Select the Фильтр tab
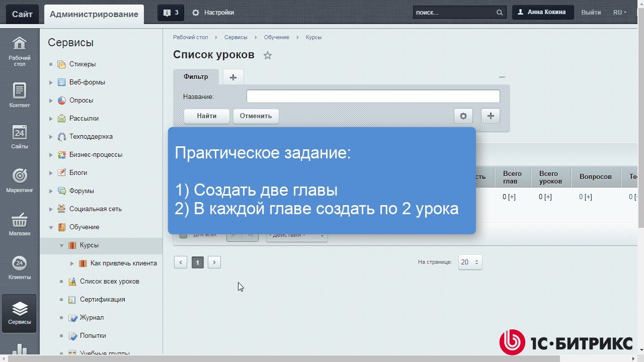644x362 pixels. [196, 77]
